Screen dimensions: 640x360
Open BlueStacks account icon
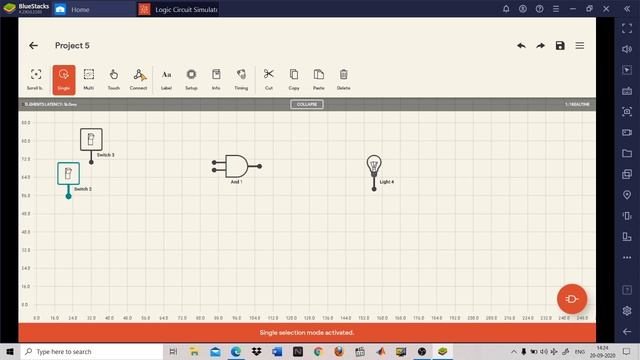[522, 9]
